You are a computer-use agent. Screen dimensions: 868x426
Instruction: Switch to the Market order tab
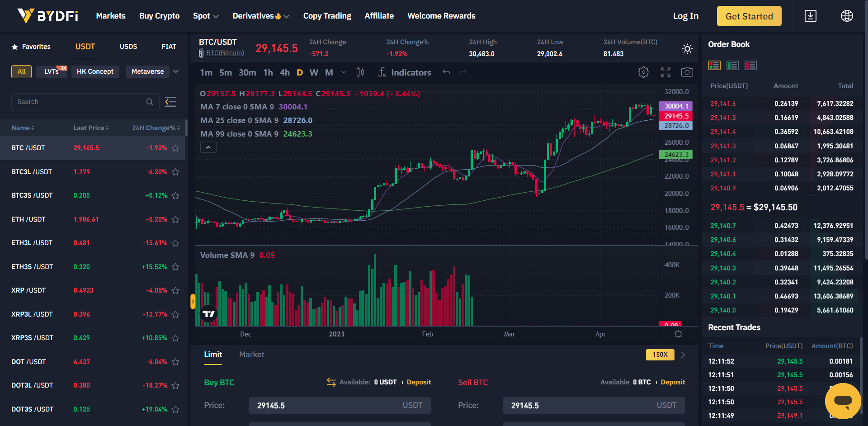pyautogui.click(x=251, y=355)
